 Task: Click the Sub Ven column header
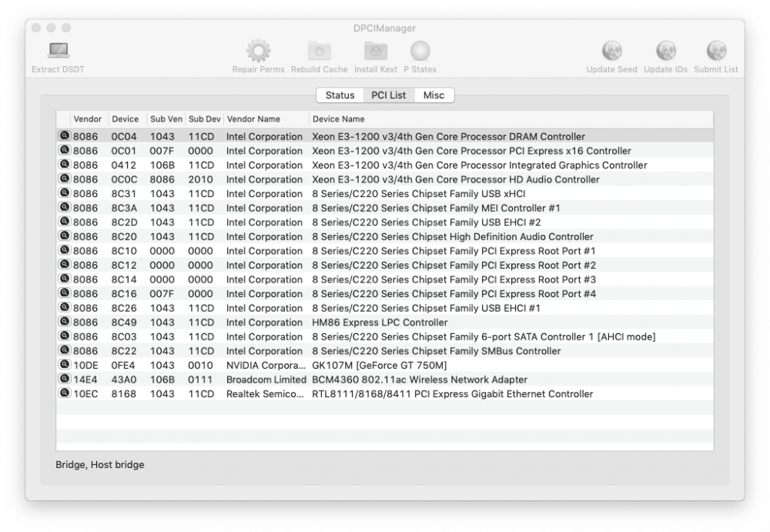166,119
